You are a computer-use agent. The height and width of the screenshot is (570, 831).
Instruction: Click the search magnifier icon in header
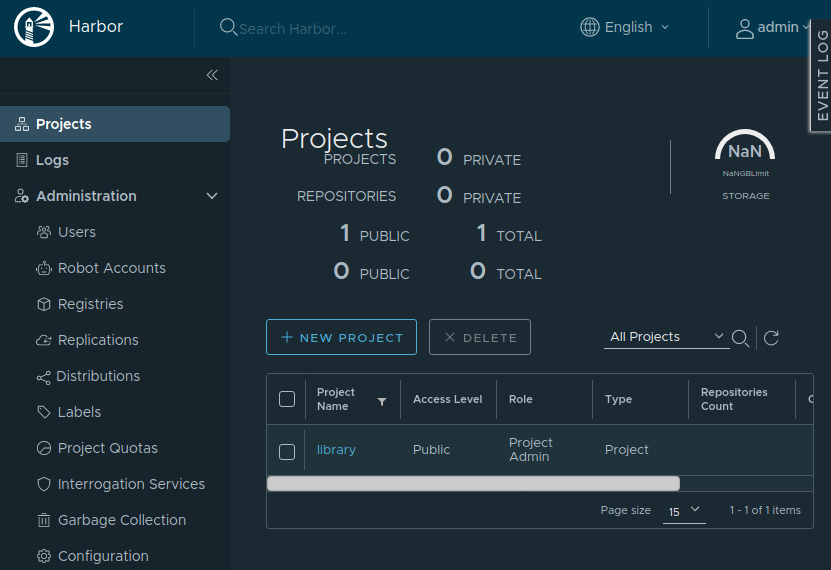[x=228, y=27]
